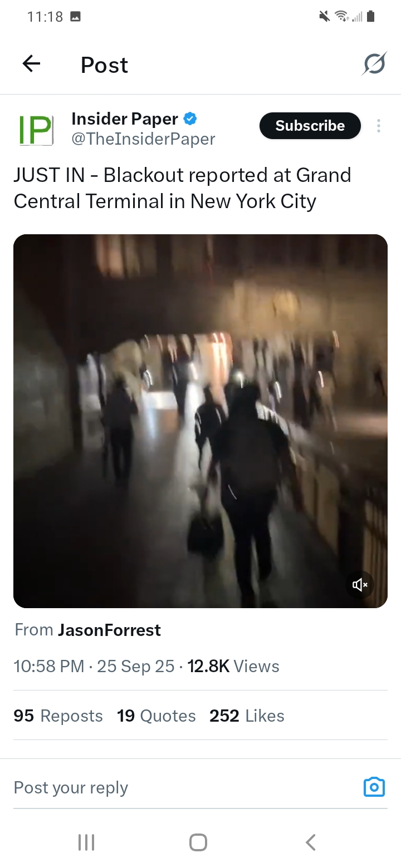
Task: Open 12.8K Views analytics
Action: click(x=233, y=666)
